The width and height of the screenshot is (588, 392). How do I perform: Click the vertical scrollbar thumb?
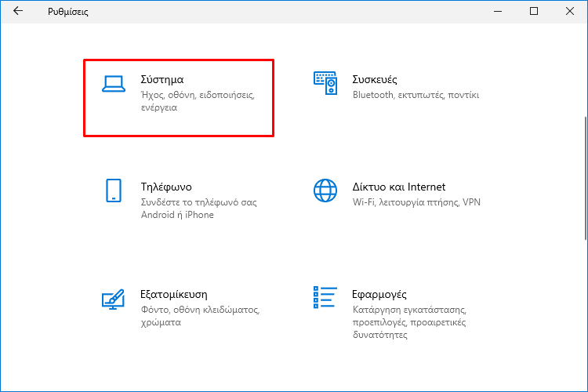click(x=586, y=178)
